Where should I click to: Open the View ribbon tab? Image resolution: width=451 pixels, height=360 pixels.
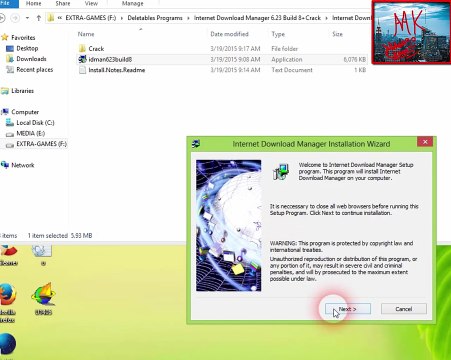point(91,4)
